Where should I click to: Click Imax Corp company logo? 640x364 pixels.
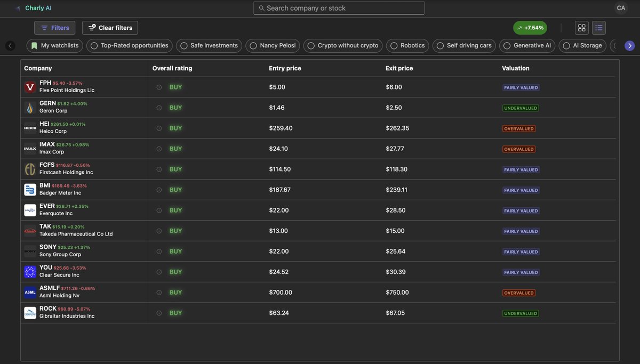[30, 149]
